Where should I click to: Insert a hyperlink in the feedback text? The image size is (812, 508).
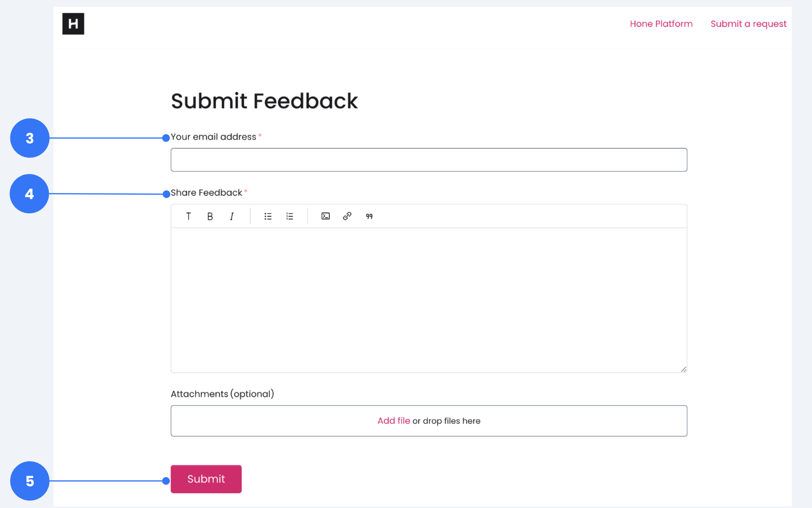tap(347, 216)
